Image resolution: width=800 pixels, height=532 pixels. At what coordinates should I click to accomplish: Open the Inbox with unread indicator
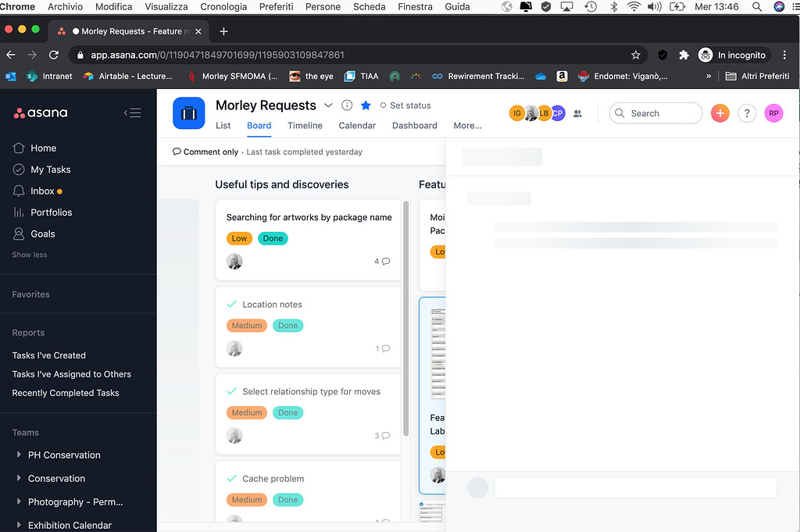(42, 191)
